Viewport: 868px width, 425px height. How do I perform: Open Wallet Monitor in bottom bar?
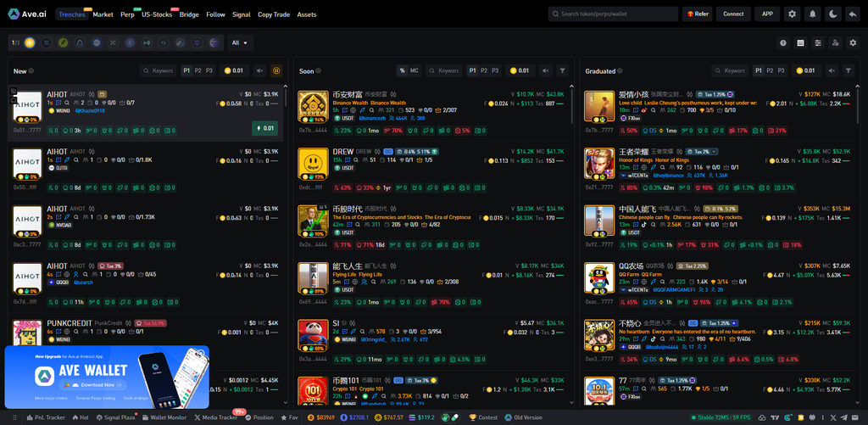pos(164,417)
